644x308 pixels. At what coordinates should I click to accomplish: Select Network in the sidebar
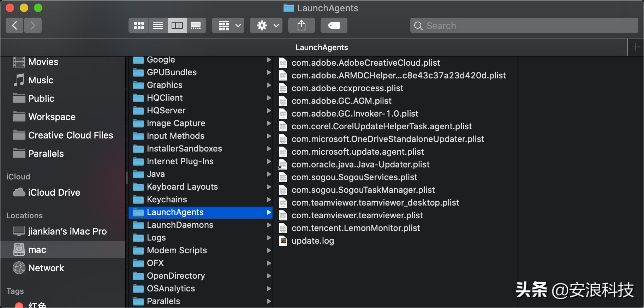[46, 268]
